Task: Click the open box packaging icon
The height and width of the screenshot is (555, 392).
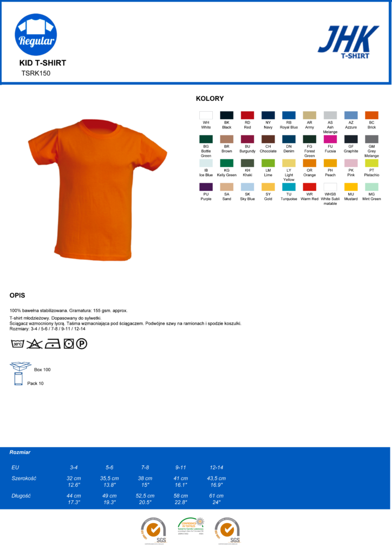Action: tap(21, 366)
